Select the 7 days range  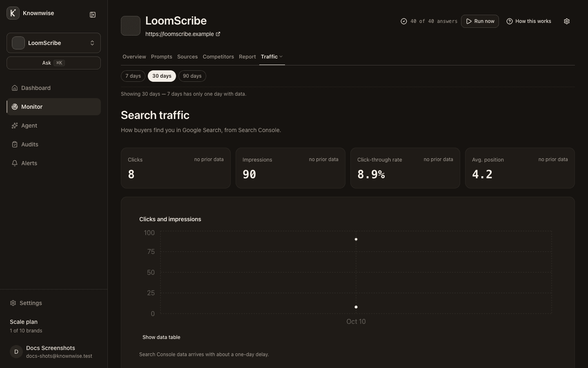(x=133, y=76)
